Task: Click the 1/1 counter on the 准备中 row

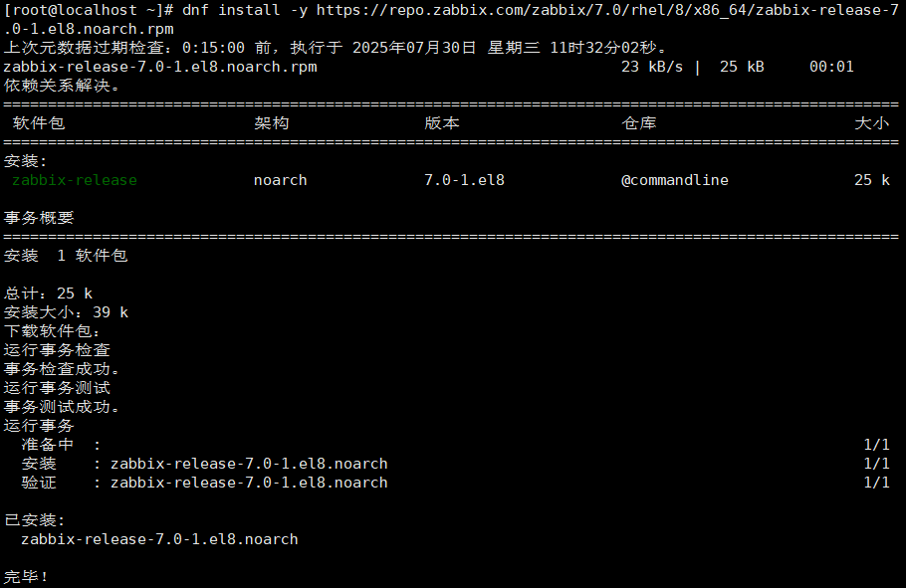Action: click(876, 445)
